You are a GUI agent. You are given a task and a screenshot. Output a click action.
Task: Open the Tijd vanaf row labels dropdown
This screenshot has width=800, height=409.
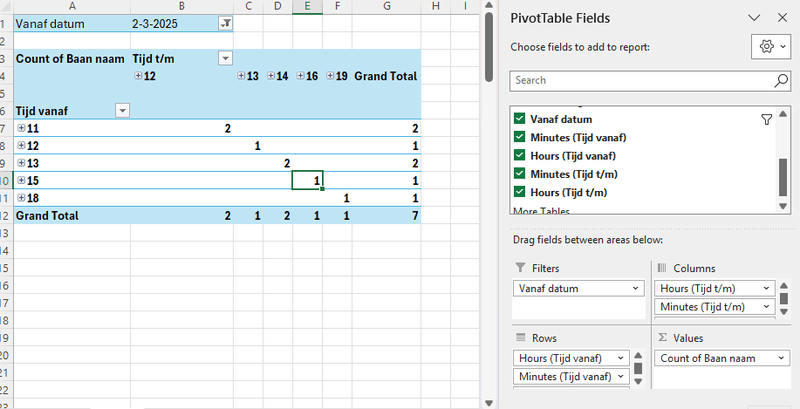(122, 111)
